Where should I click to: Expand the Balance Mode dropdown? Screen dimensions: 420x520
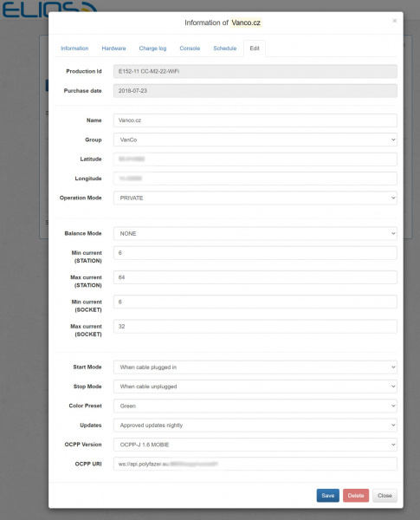[255, 233]
